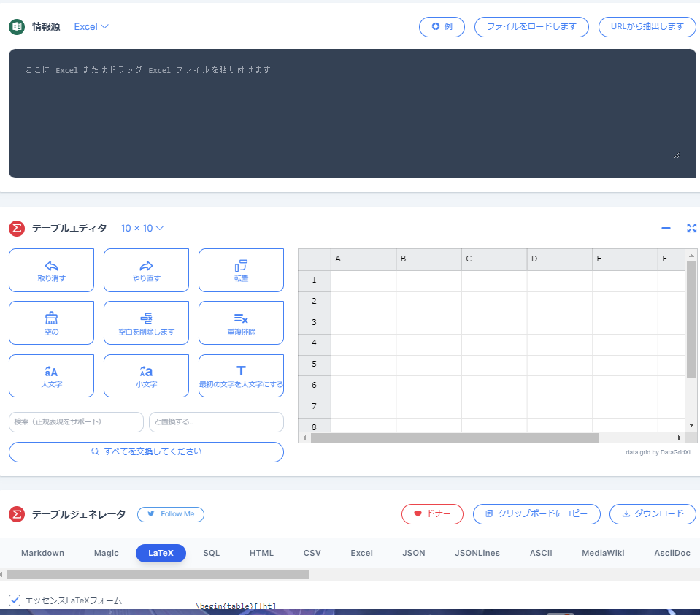
Task: Switch to the ASCII tab
Action: coord(541,553)
